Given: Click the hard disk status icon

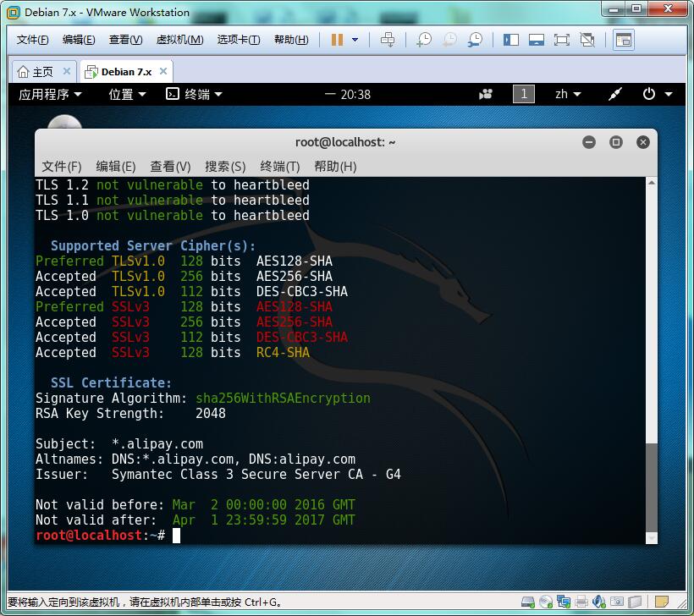Looking at the screenshot, I should [x=527, y=602].
